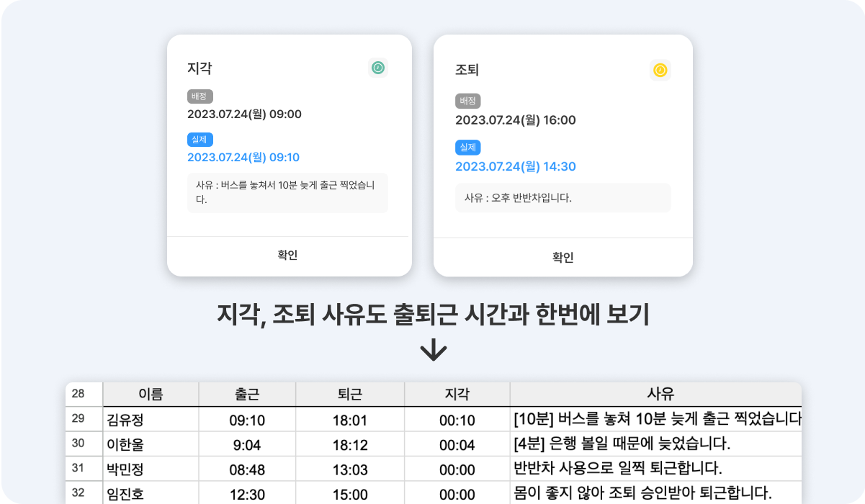
Task: Select the 이름 column header
Action: coord(151,393)
